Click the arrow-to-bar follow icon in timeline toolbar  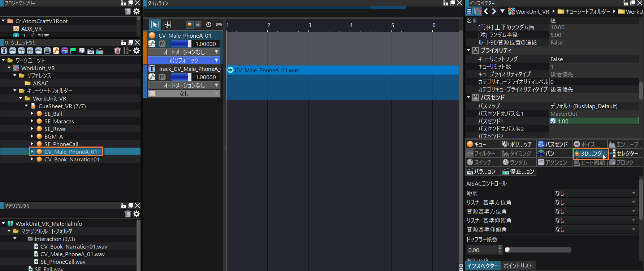pos(198,25)
